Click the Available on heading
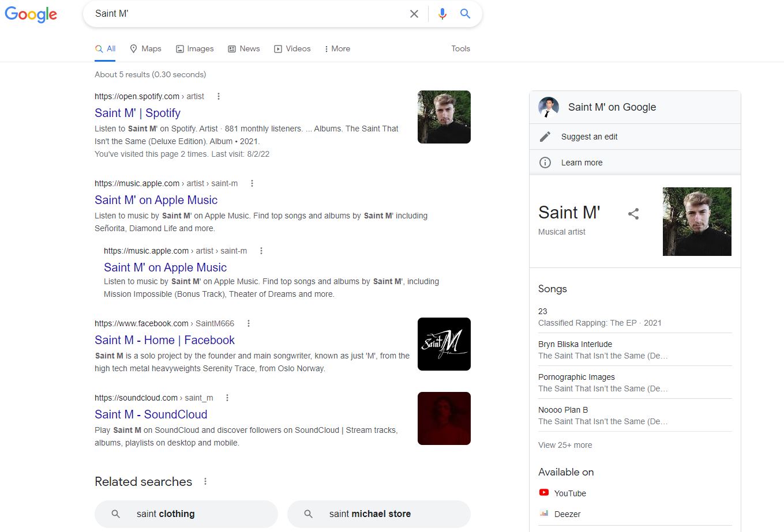The width and height of the screenshot is (784, 532). pyautogui.click(x=566, y=472)
